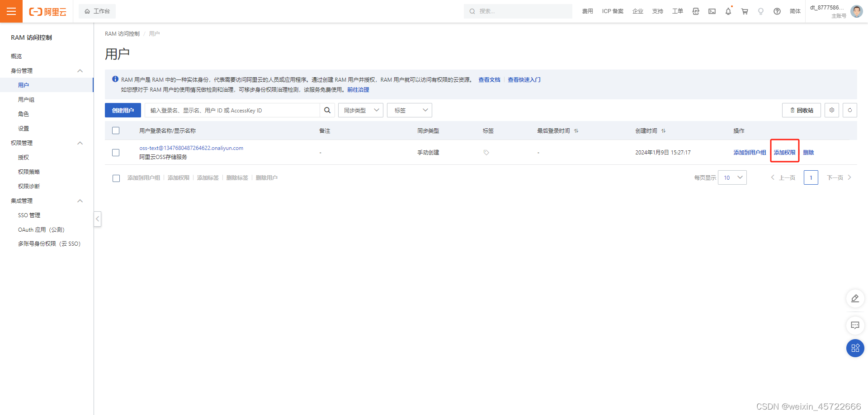
Task: Open 设置 in the sidebar
Action: [x=24, y=128]
